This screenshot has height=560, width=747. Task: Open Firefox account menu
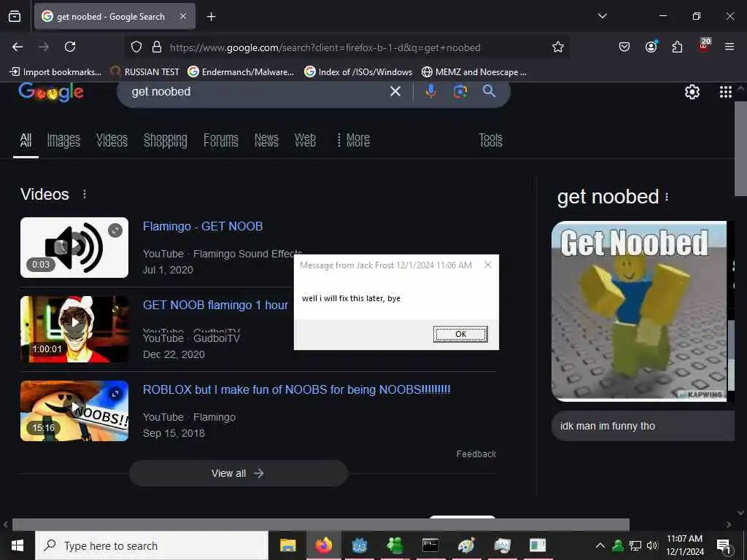coord(651,47)
